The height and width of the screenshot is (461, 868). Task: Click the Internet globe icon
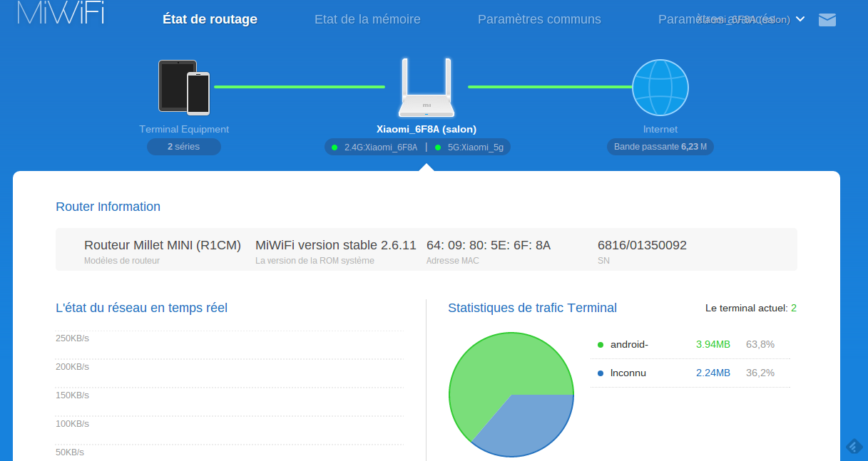660,87
